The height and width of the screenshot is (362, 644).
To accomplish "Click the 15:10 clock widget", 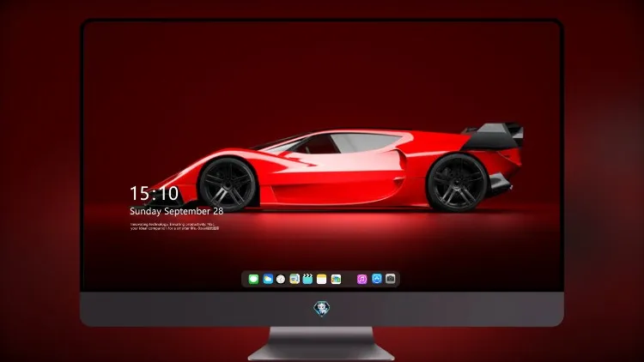I will coord(154,193).
